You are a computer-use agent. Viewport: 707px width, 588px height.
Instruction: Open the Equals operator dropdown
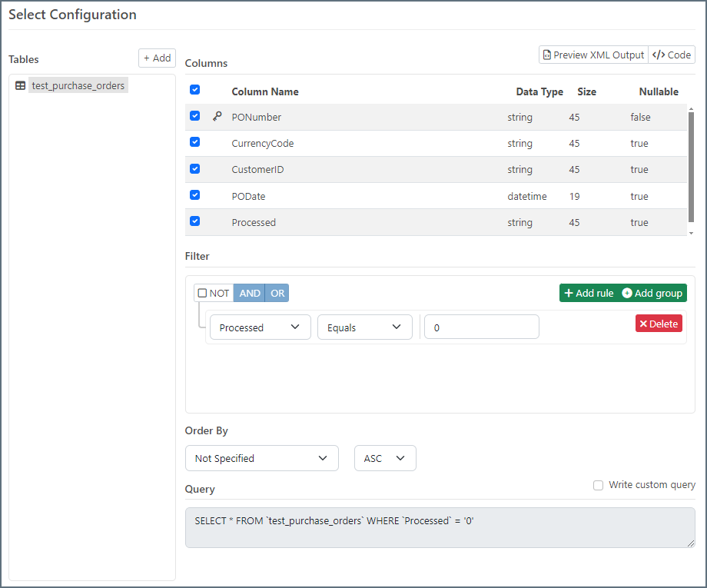(x=364, y=327)
